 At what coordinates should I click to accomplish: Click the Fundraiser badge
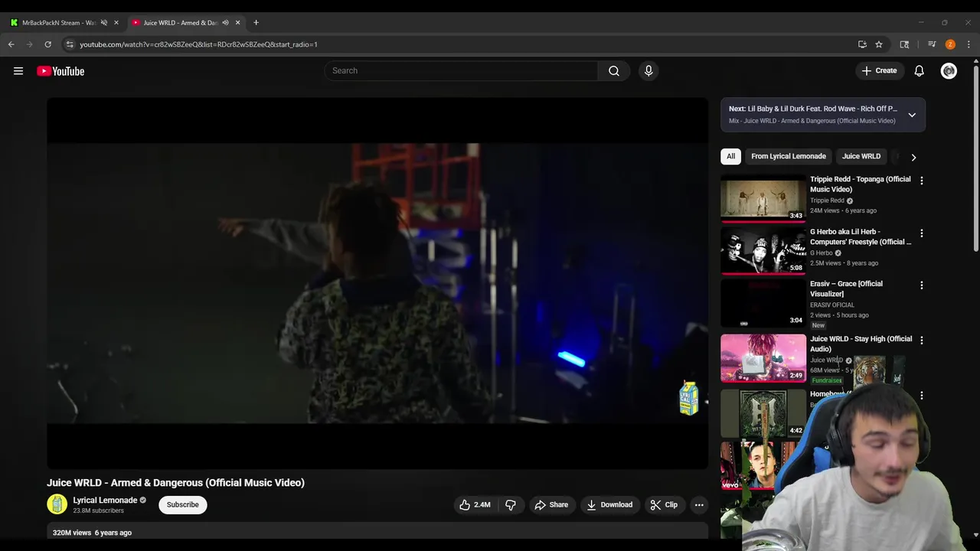pyautogui.click(x=827, y=380)
